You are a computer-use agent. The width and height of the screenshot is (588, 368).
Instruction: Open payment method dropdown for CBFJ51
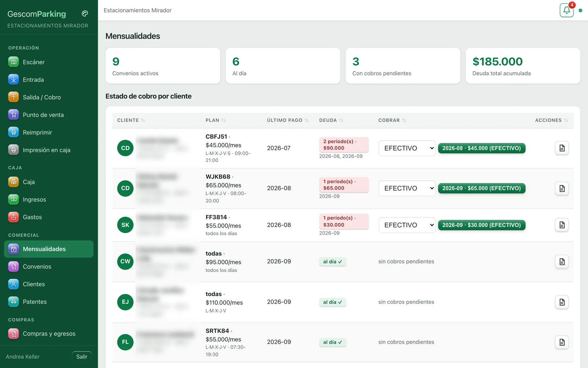point(407,148)
